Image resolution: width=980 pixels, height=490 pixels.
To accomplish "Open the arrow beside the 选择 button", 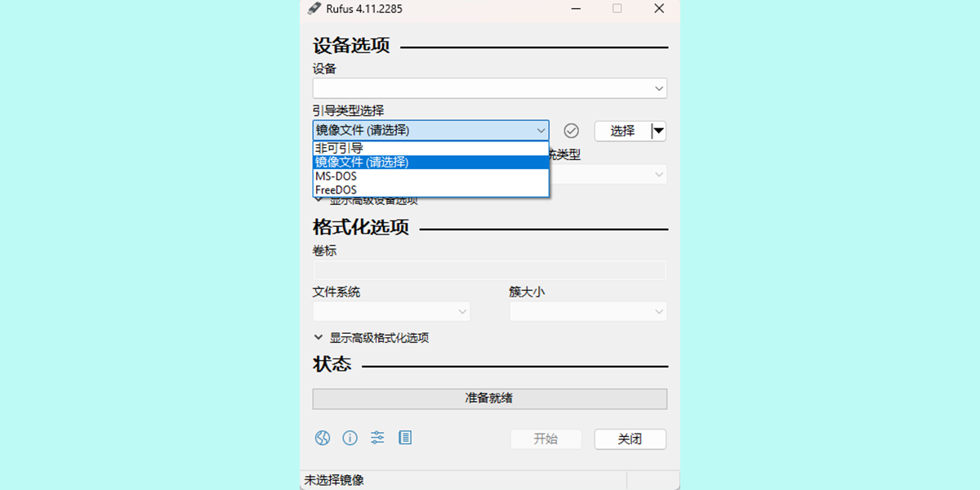I will tap(658, 131).
